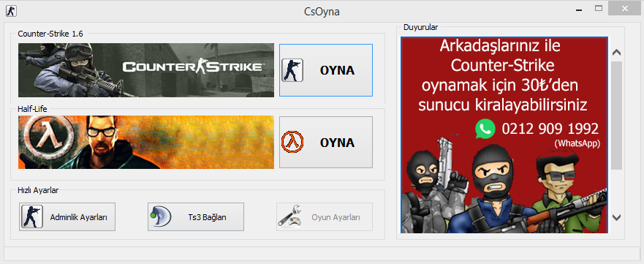Click the CsOyna app icon in title bar
The height and width of the screenshot is (264, 644).
coord(11,11)
